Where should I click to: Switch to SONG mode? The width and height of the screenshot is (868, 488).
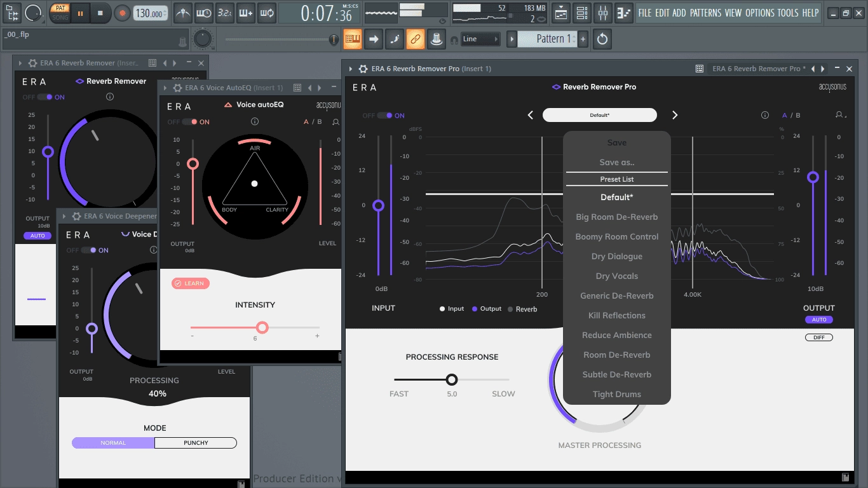point(60,17)
